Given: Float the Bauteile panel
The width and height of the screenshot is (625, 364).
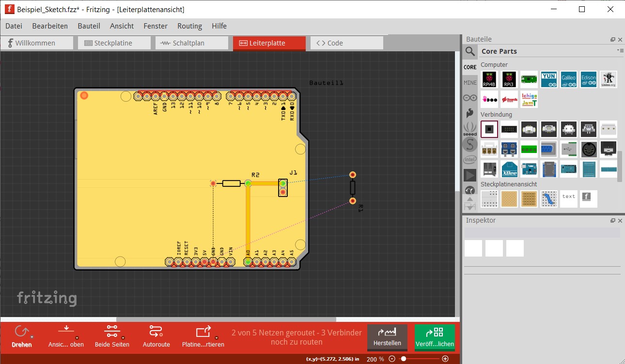Looking at the screenshot, I should click(613, 40).
